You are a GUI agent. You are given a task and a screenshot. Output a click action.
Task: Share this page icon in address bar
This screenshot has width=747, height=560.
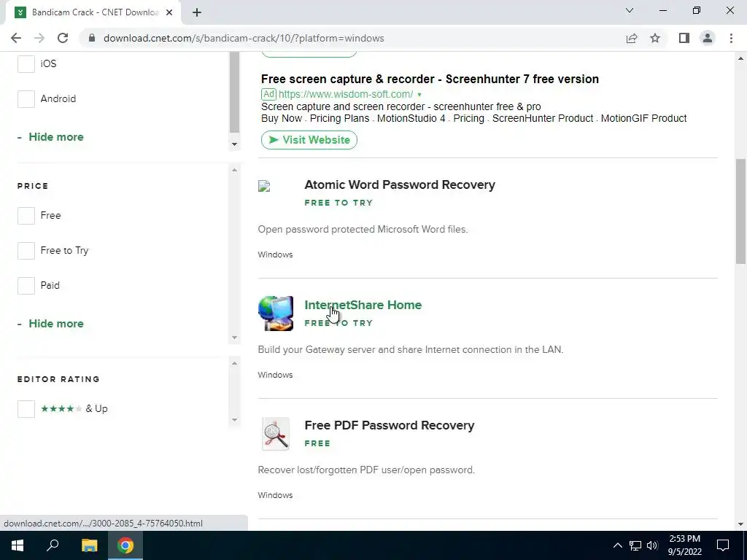(x=632, y=38)
